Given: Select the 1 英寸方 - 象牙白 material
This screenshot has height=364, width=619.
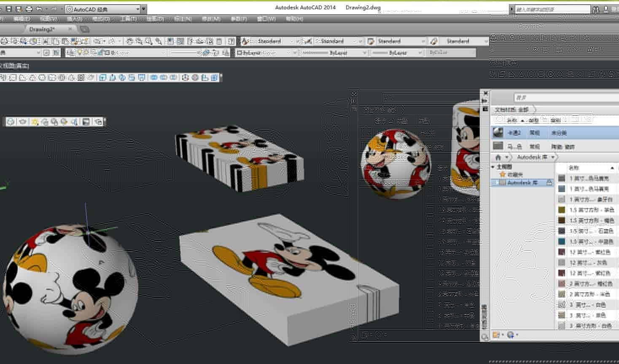Looking at the screenshot, I should coord(588,199).
